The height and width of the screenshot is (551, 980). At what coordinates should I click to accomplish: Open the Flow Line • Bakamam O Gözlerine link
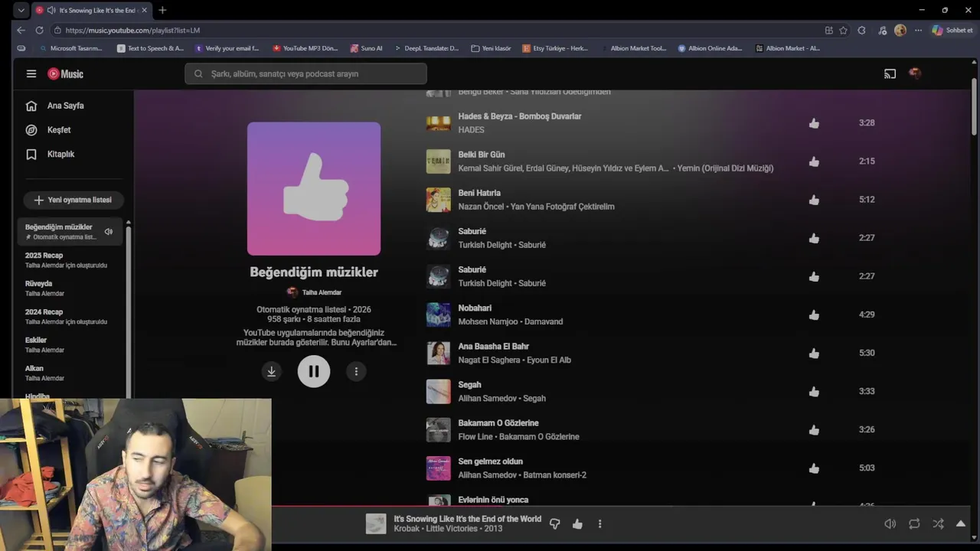click(x=518, y=436)
